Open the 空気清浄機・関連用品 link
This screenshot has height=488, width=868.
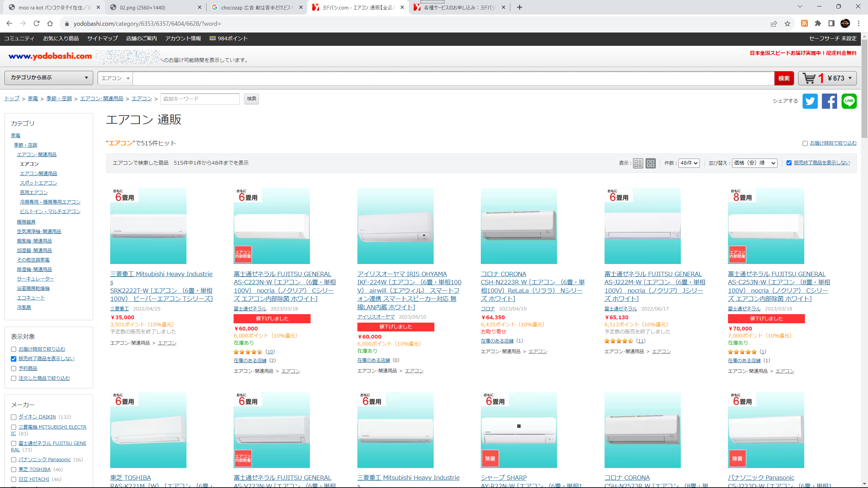click(x=39, y=231)
